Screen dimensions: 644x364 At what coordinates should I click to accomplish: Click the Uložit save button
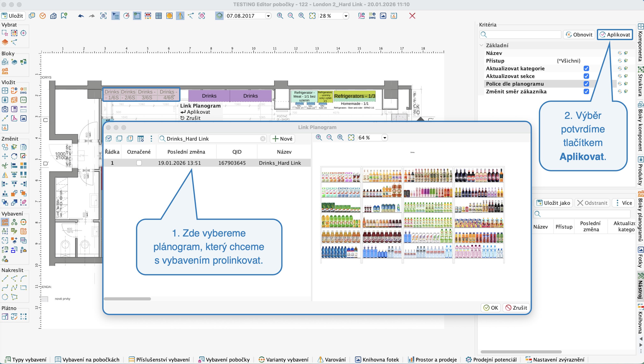click(x=13, y=16)
